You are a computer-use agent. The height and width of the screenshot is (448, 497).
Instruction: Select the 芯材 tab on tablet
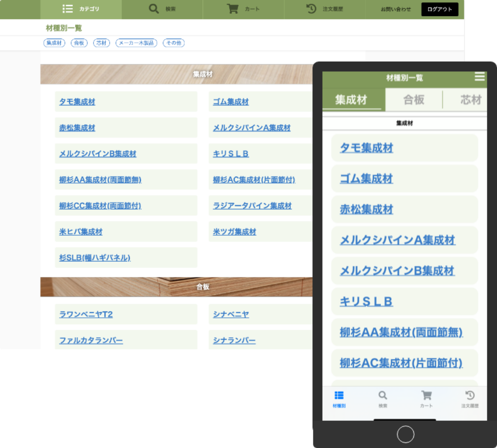point(470,100)
